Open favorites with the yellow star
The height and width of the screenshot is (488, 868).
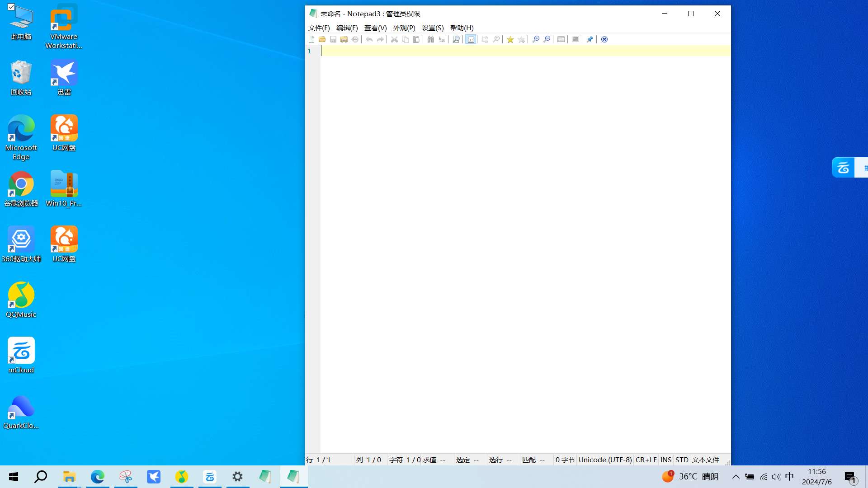pyautogui.click(x=510, y=39)
